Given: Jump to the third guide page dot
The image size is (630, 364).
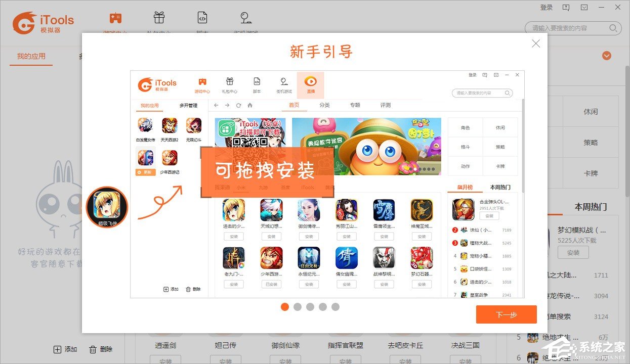Looking at the screenshot, I should pos(310,307).
